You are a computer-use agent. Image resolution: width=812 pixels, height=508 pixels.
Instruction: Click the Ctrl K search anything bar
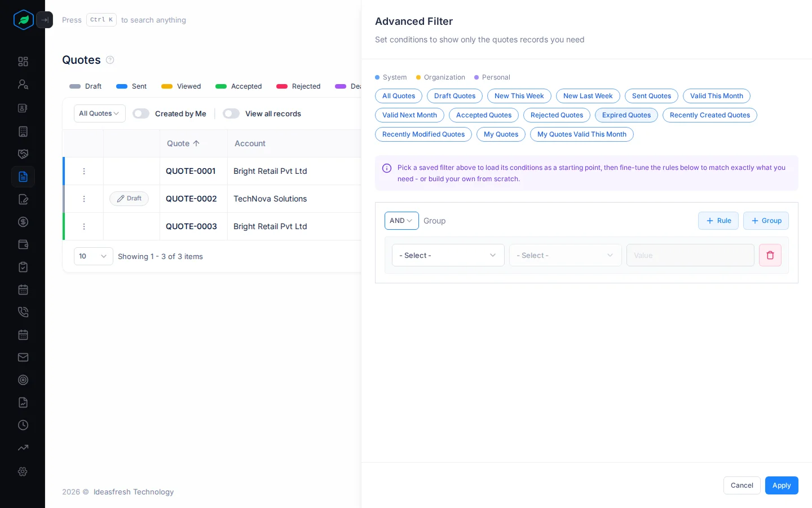124,20
